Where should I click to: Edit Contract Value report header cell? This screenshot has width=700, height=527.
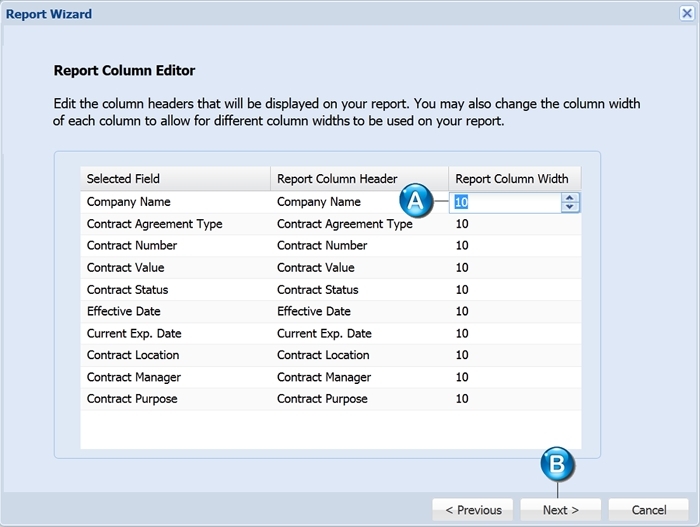(359, 268)
